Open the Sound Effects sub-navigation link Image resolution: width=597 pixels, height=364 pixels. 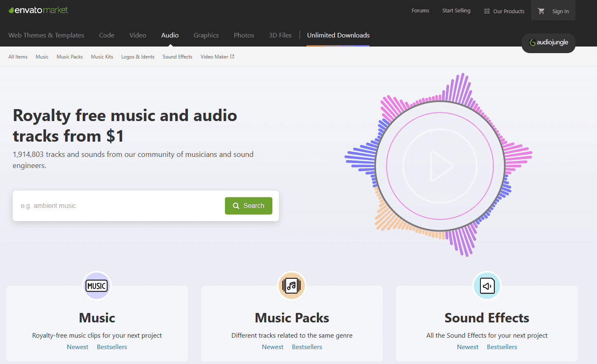[x=177, y=56]
